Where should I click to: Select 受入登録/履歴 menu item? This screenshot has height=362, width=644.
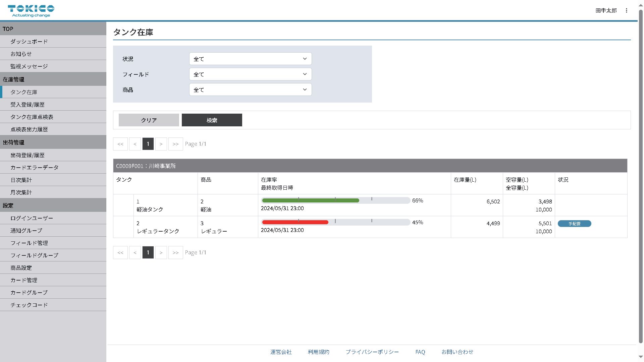click(x=28, y=105)
